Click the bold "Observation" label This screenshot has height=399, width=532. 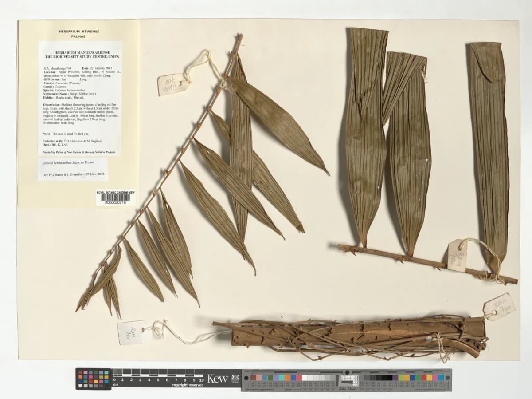(x=52, y=104)
